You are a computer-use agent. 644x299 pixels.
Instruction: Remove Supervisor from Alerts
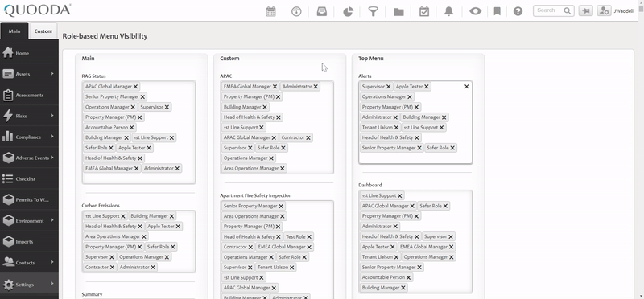pos(388,87)
